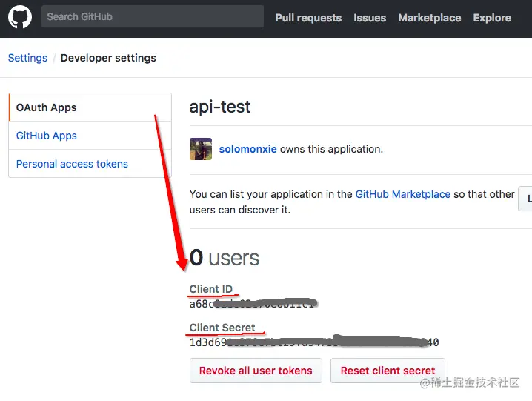Viewport: 532px width, 401px height.
Task: Select OAuth Apps in sidebar
Action: (x=90, y=107)
